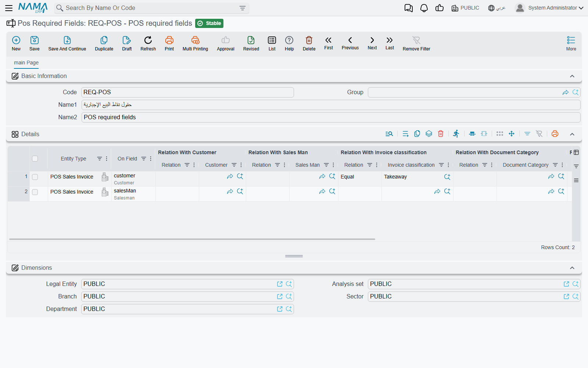Click Save And Continue
Image resolution: width=588 pixels, height=368 pixels.
(67, 43)
